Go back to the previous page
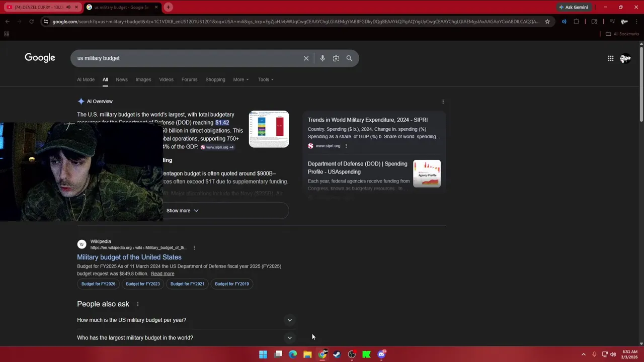 7,22
